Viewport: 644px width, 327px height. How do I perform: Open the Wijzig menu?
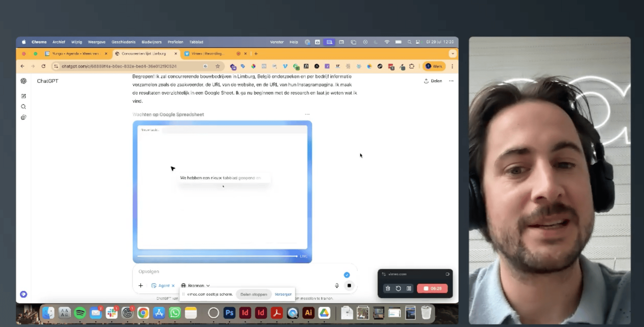(76, 42)
